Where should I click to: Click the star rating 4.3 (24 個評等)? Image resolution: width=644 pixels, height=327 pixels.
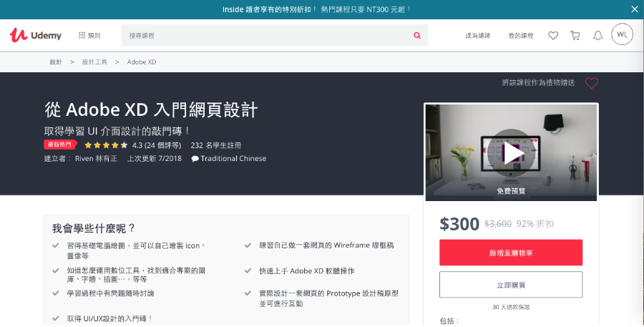pos(132,145)
